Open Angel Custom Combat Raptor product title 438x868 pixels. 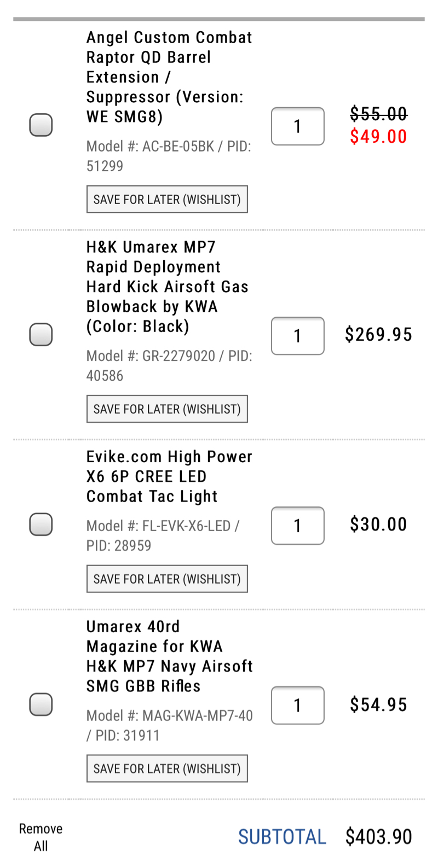tap(170, 77)
